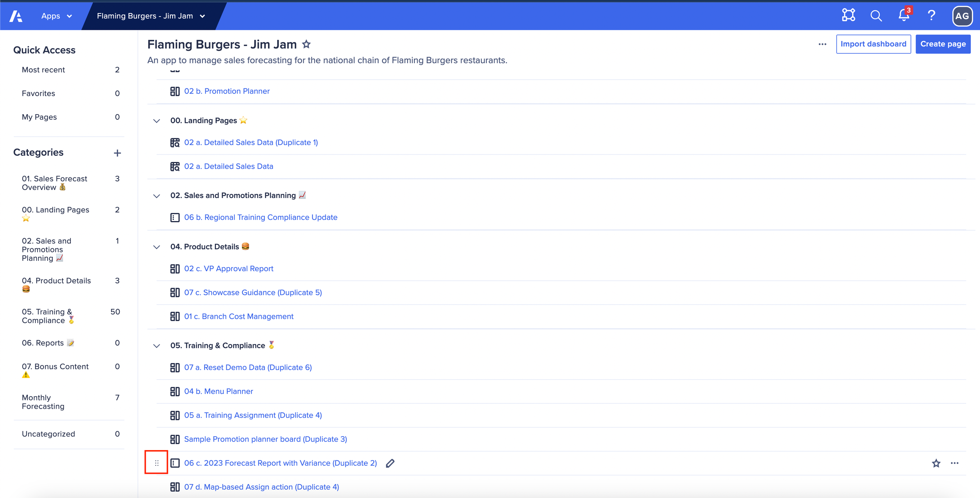This screenshot has width=980, height=498.
Task: Open options menu for 2023 Forecast Report row
Action: [x=954, y=463]
